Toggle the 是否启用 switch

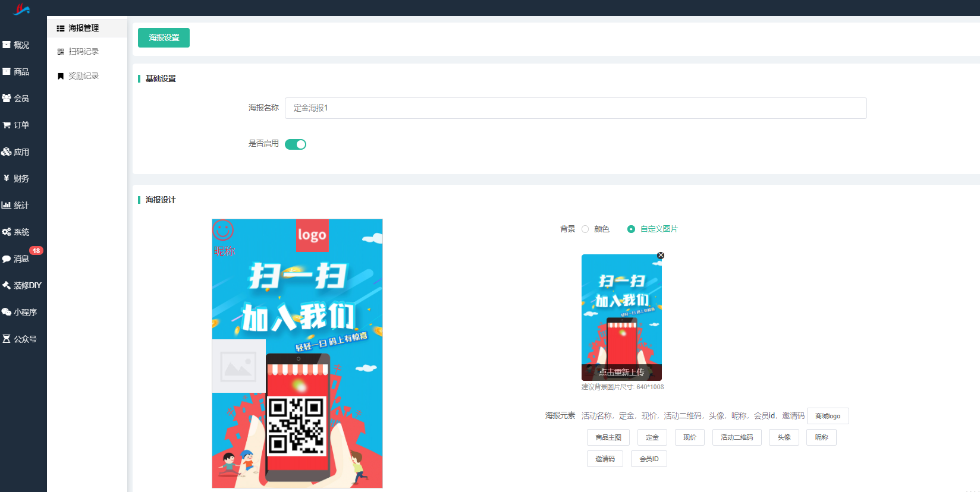point(296,144)
